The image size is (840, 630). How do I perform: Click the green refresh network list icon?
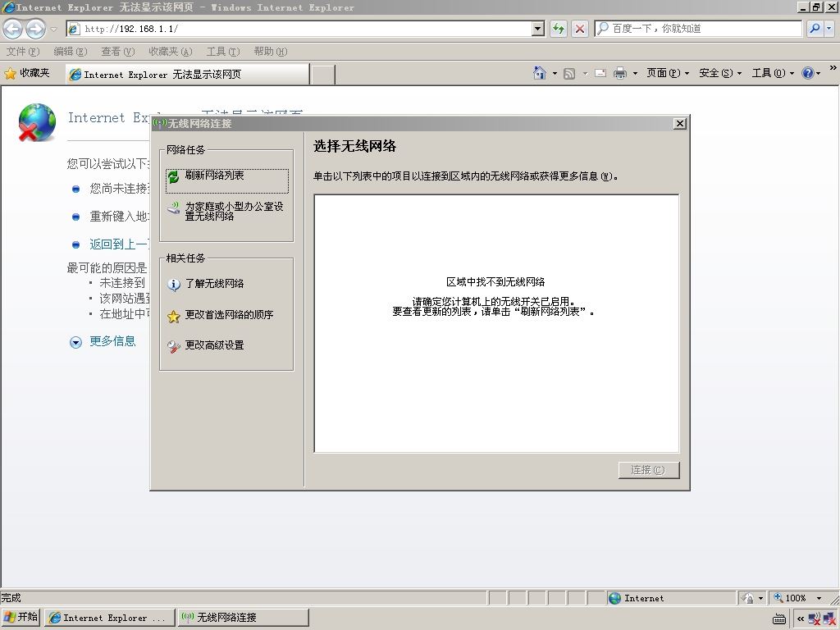(x=174, y=177)
